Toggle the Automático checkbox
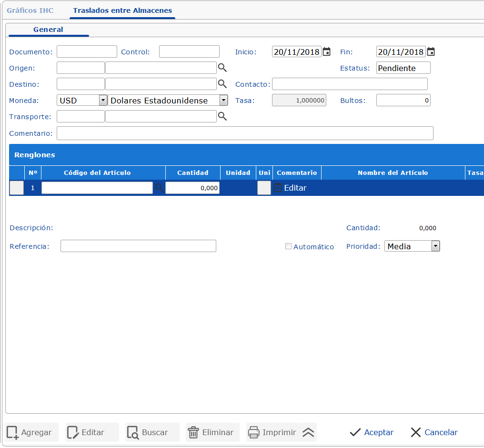Viewport: 484px width, 448px height. click(288, 246)
